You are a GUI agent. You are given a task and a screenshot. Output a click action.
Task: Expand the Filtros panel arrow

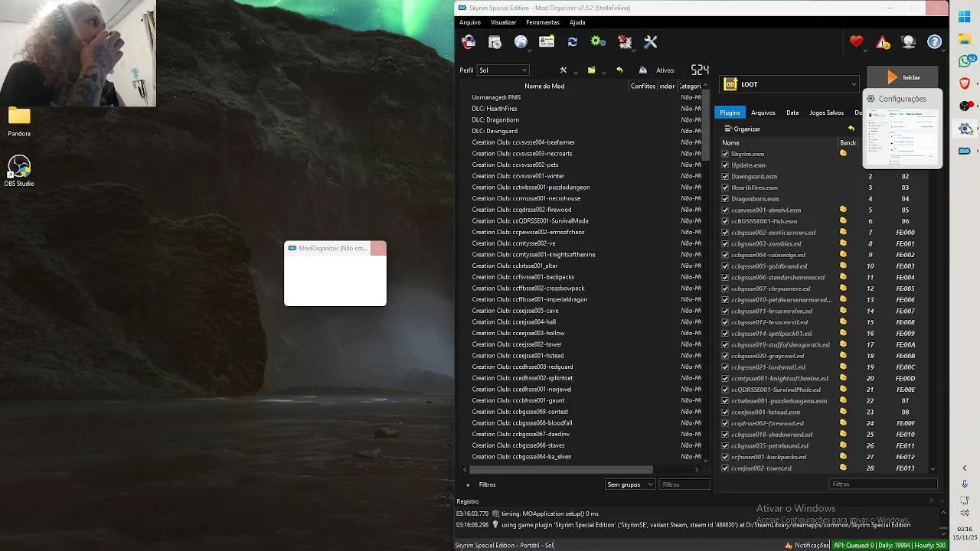468,484
